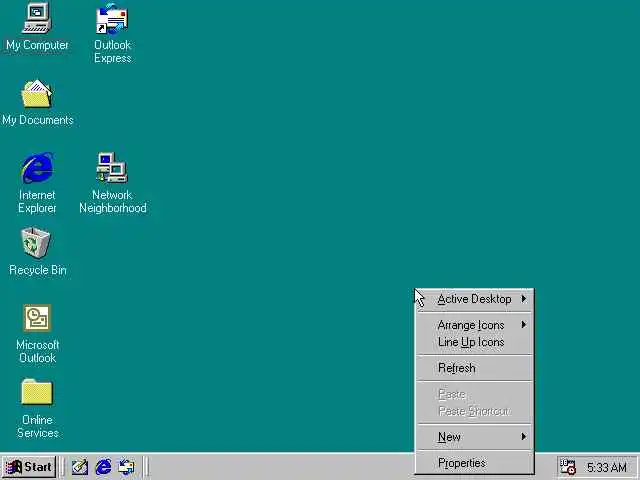Click the Task Scheduler tray icon
Image resolution: width=640 pixels, height=480 pixels.
(x=567, y=467)
